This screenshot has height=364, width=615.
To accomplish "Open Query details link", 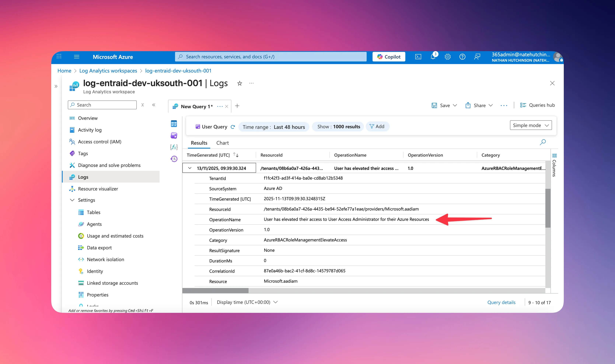I will click(x=501, y=302).
